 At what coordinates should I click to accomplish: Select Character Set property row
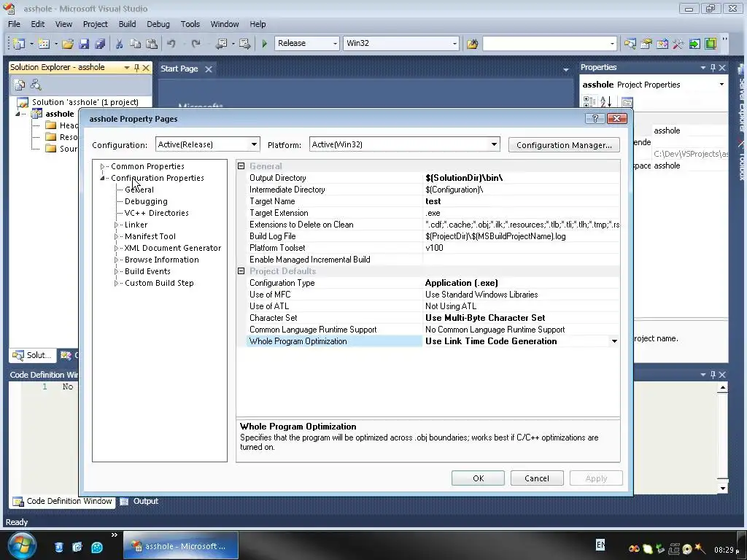point(433,318)
